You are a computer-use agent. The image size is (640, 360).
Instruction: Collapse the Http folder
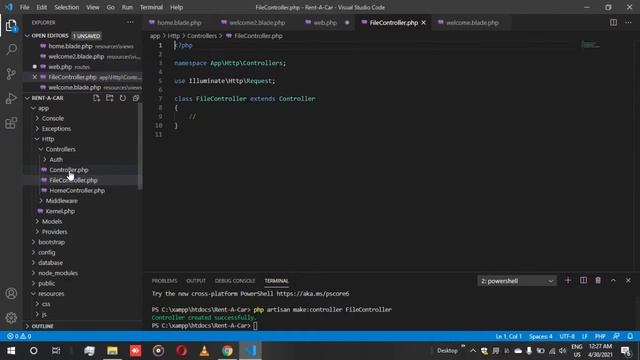tap(37, 139)
